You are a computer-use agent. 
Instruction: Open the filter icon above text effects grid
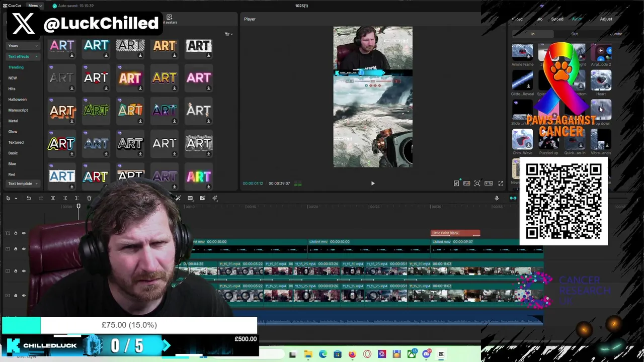click(227, 34)
